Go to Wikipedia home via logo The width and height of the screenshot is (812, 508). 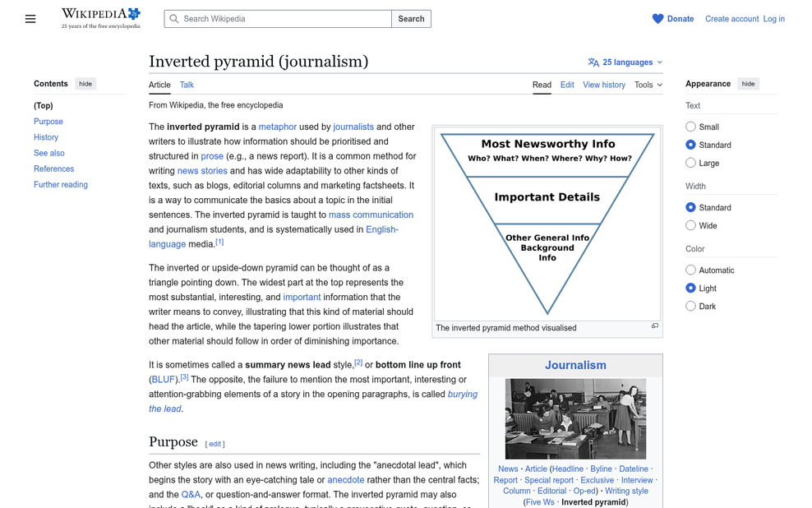pyautogui.click(x=101, y=18)
